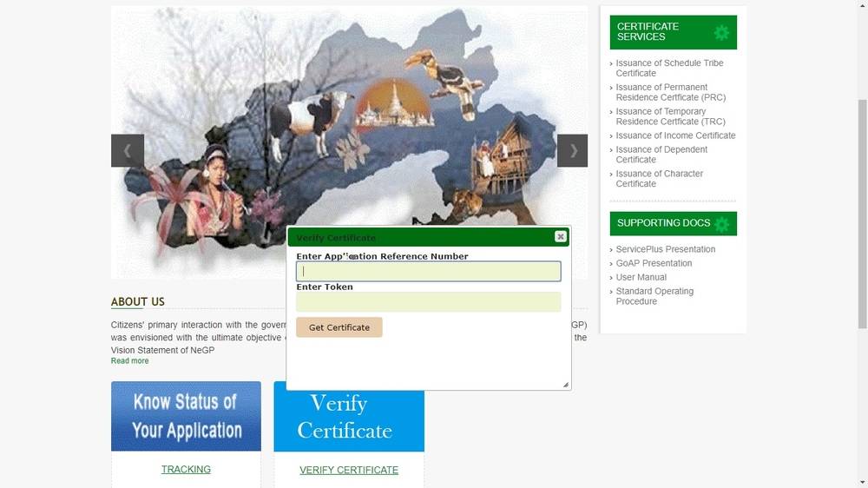The height and width of the screenshot is (488, 868).
Task: Click gear icon in Supporting Docs header
Action: click(721, 224)
